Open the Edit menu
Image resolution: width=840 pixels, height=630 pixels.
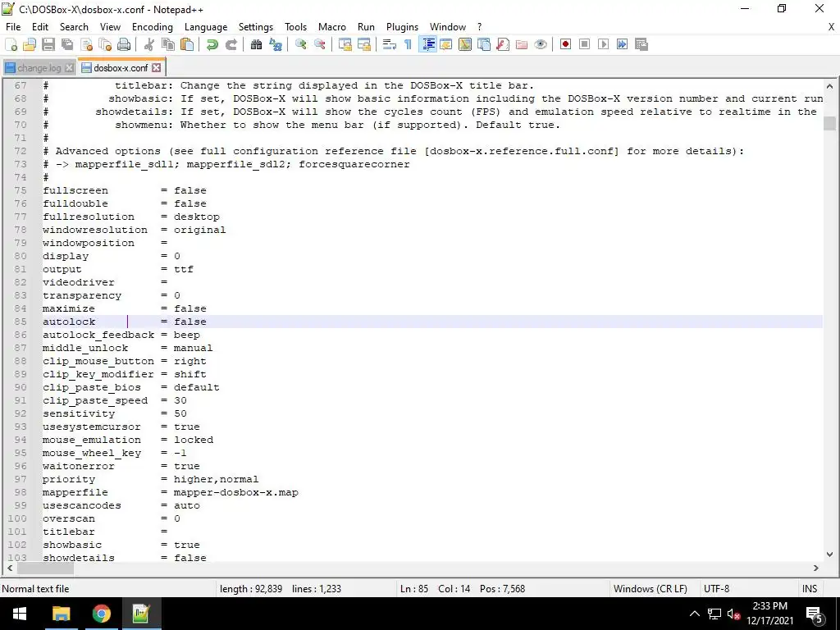pyautogui.click(x=40, y=27)
